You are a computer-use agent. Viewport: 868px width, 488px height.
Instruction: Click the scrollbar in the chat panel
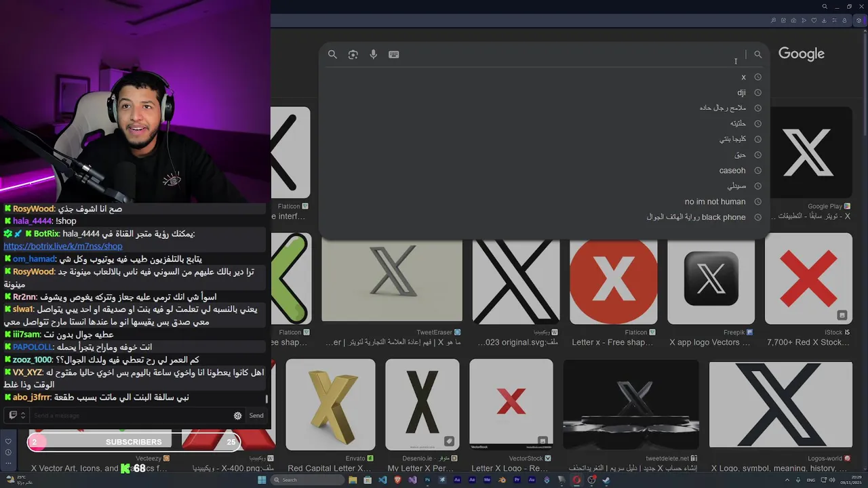click(267, 400)
